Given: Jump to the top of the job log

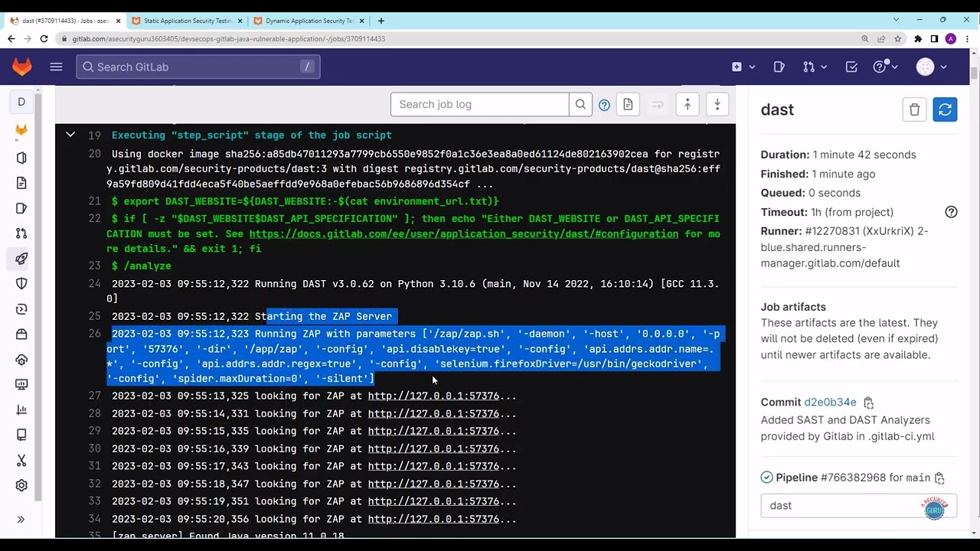Looking at the screenshot, I should pos(688,105).
